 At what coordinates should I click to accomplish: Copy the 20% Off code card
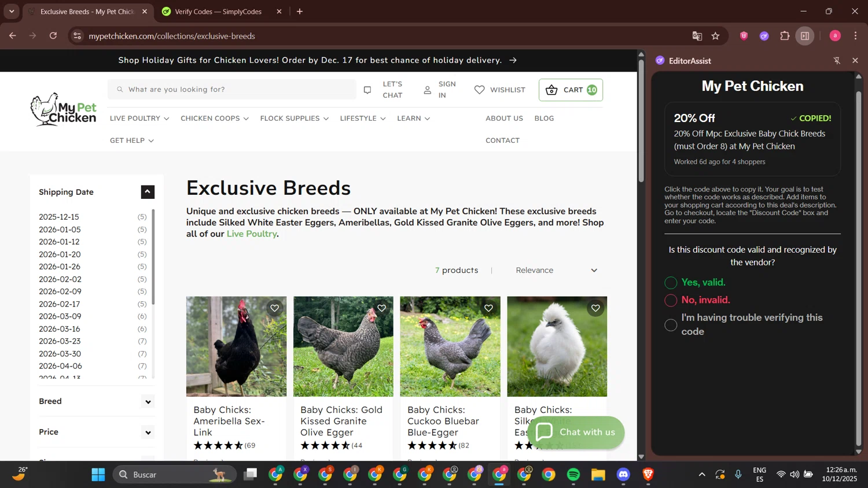pyautogui.click(x=752, y=139)
